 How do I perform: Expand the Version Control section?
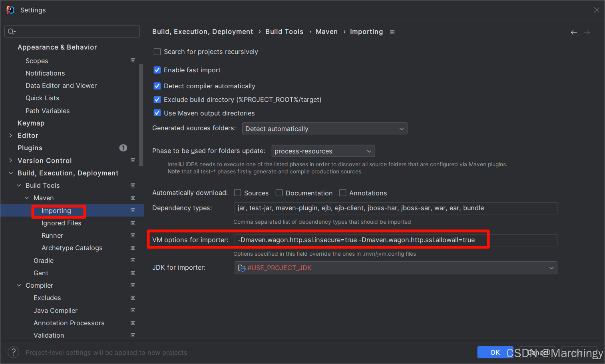click(11, 161)
